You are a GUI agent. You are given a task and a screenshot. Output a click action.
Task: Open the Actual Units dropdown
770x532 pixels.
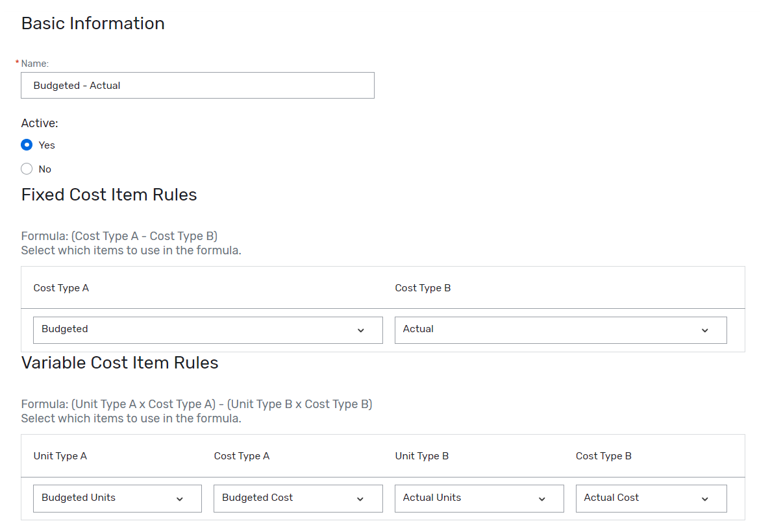[478, 498]
